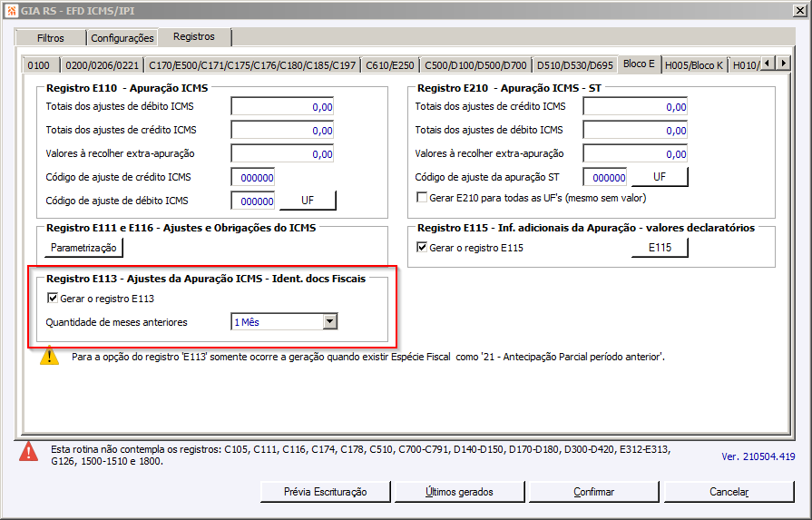
Task: Close the GIA RS dialog window
Action: click(799, 10)
